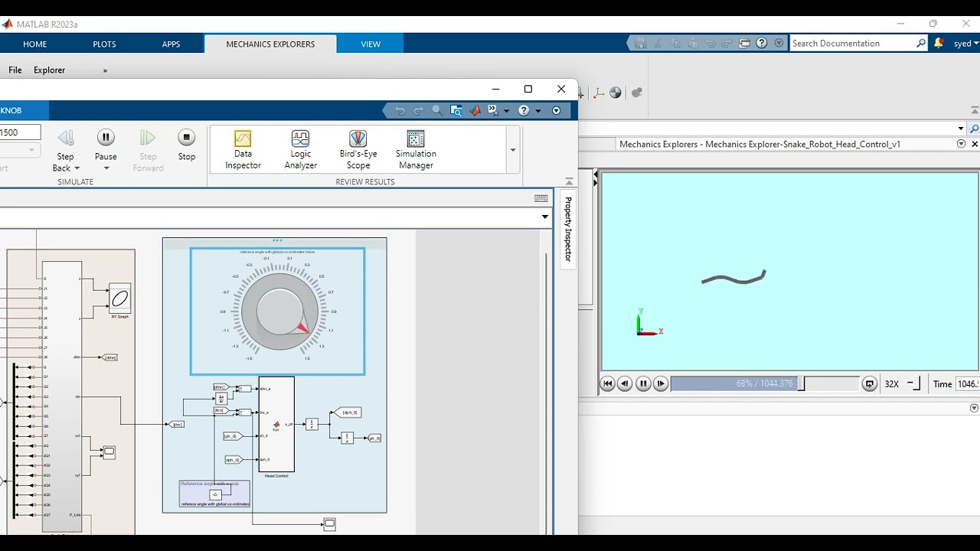Expand the Step Back dropdown arrow
Viewport: 980px width, 551px height.
pos(77,168)
